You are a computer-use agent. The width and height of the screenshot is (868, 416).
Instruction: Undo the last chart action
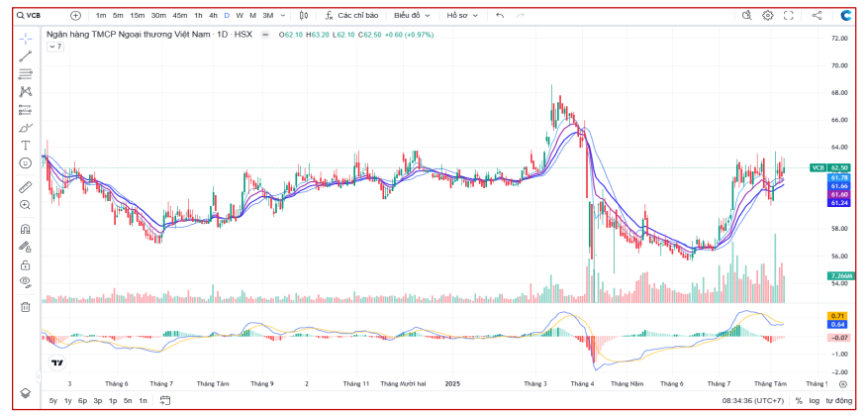coord(500,16)
